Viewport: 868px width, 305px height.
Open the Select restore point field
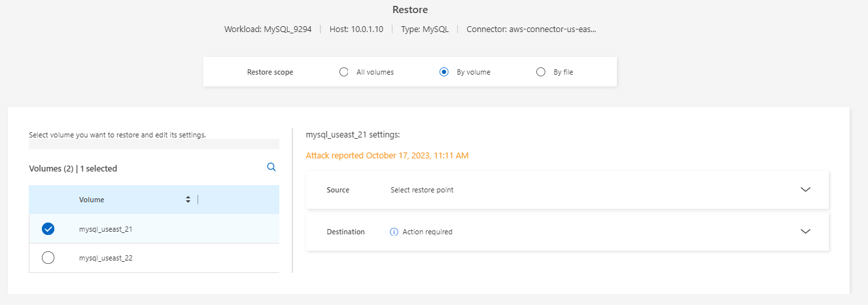[x=422, y=190]
